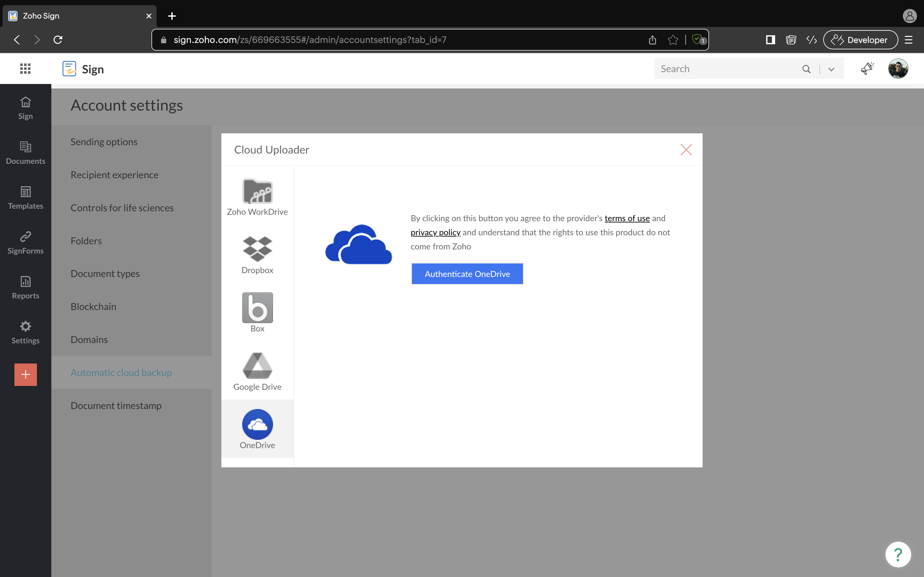The image size is (924, 577).
Task: Click Authenticate OneDrive button
Action: point(467,274)
